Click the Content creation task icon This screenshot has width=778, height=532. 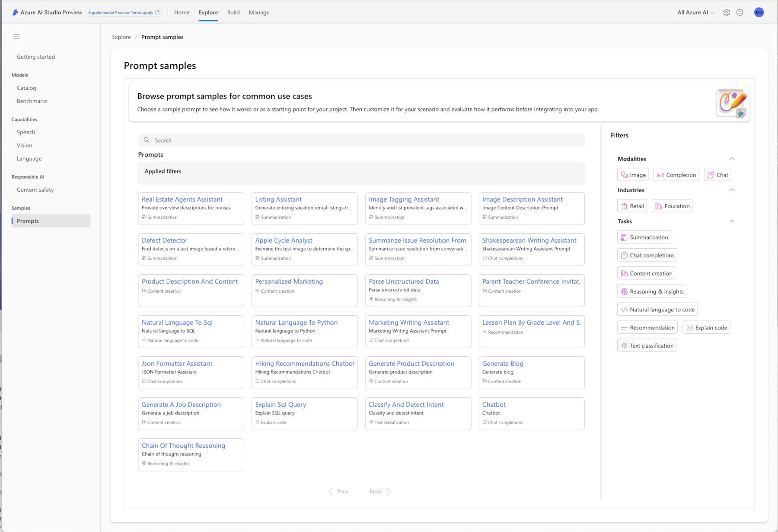point(624,273)
